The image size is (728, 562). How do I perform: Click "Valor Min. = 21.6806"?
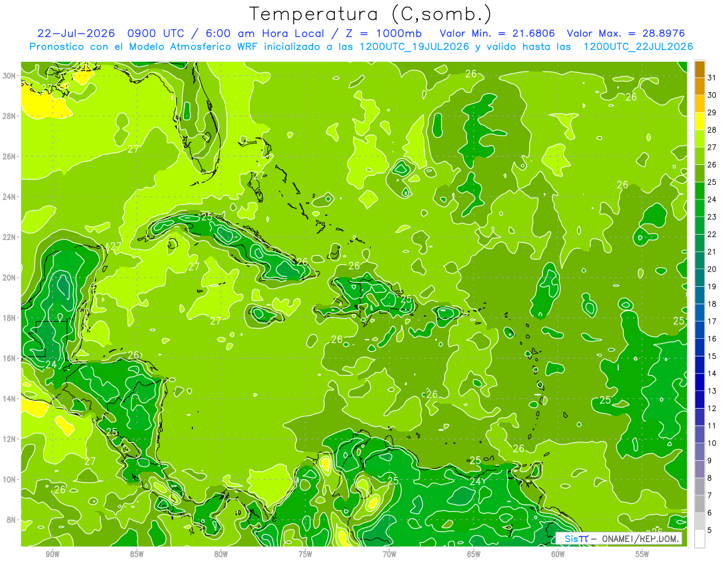point(499,33)
